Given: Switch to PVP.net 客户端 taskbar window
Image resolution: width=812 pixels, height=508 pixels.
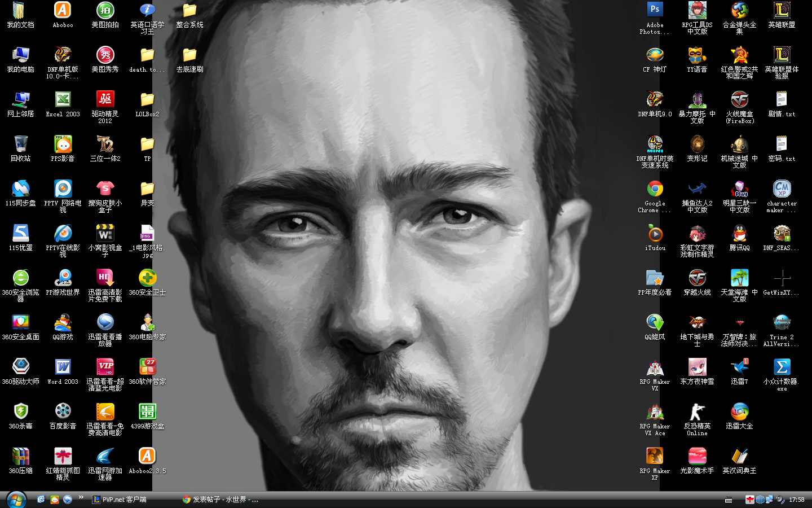Looking at the screenshot, I should point(120,500).
